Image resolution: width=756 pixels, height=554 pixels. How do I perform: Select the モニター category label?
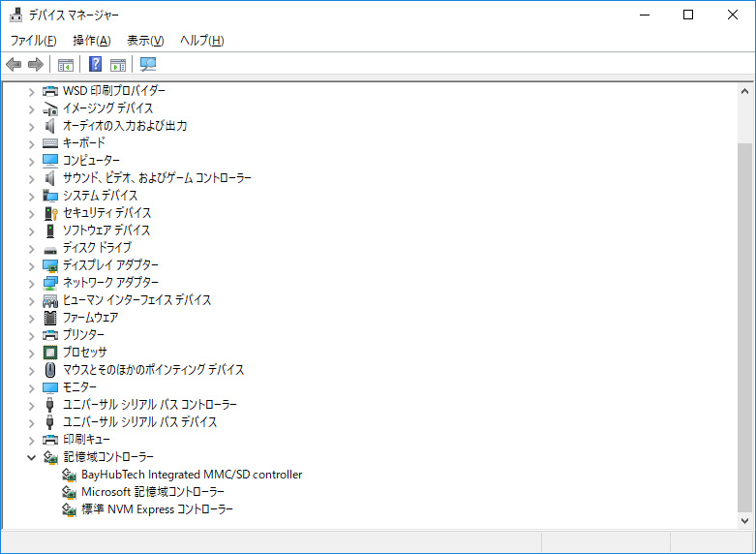point(79,387)
